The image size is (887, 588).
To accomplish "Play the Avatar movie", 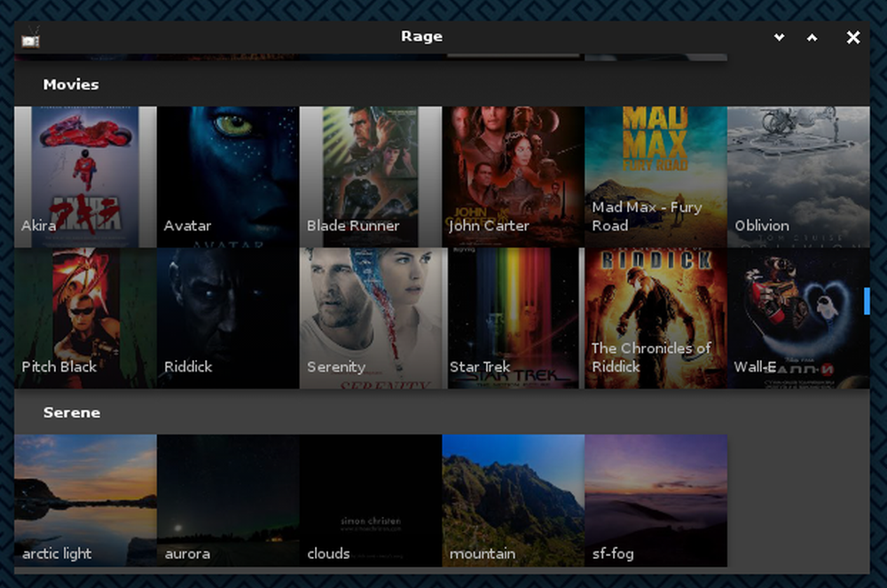I will click(x=228, y=177).
